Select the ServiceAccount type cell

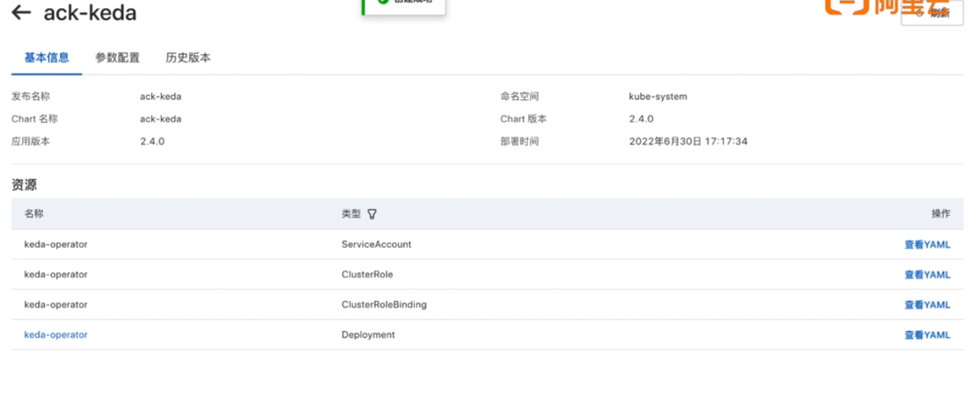coord(377,244)
